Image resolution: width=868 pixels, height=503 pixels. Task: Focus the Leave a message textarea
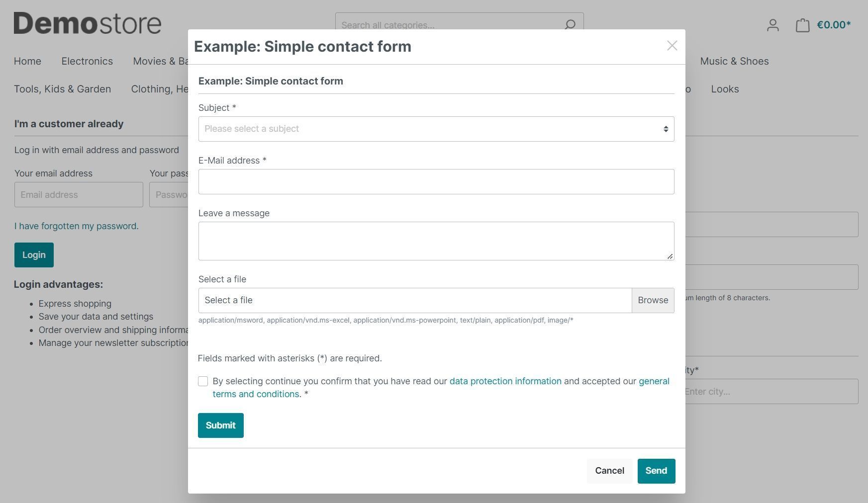pyautogui.click(x=436, y=241)
